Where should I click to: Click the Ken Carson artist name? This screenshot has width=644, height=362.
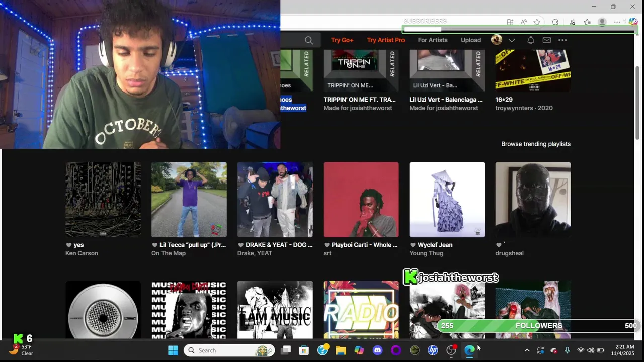pos(82,253)
